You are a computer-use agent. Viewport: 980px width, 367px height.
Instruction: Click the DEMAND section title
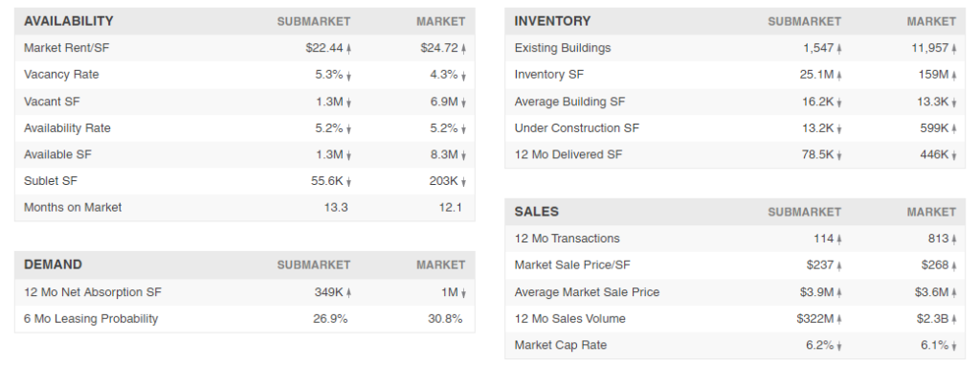(x=54, y=264)
